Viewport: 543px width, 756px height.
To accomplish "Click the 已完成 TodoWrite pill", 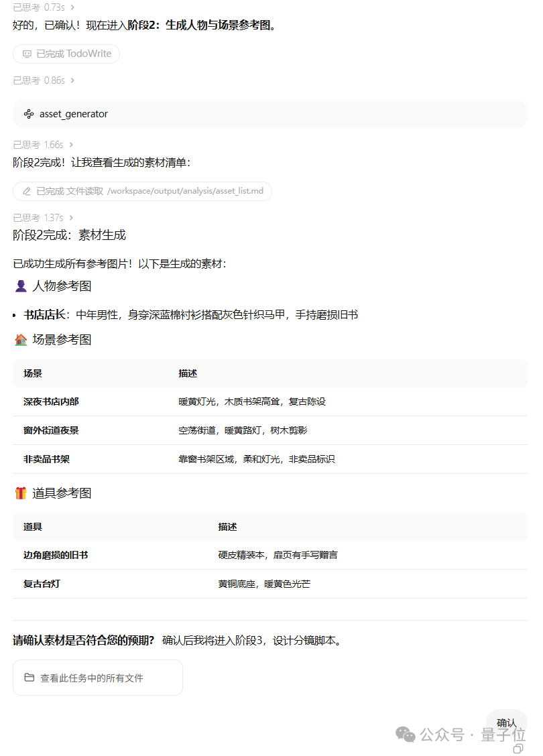I will pyautogui.click(x=66, y=54).
